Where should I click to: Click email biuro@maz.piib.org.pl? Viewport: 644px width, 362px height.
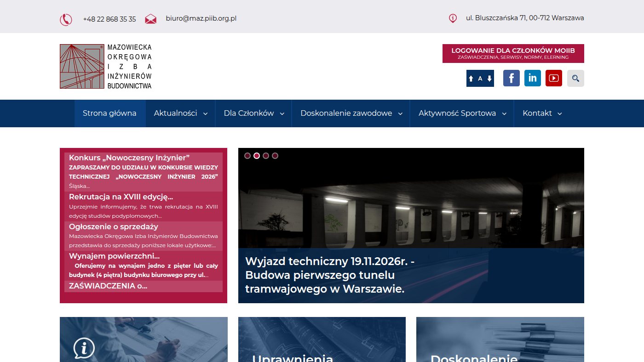pyautogui.click(x=201, y=18)
